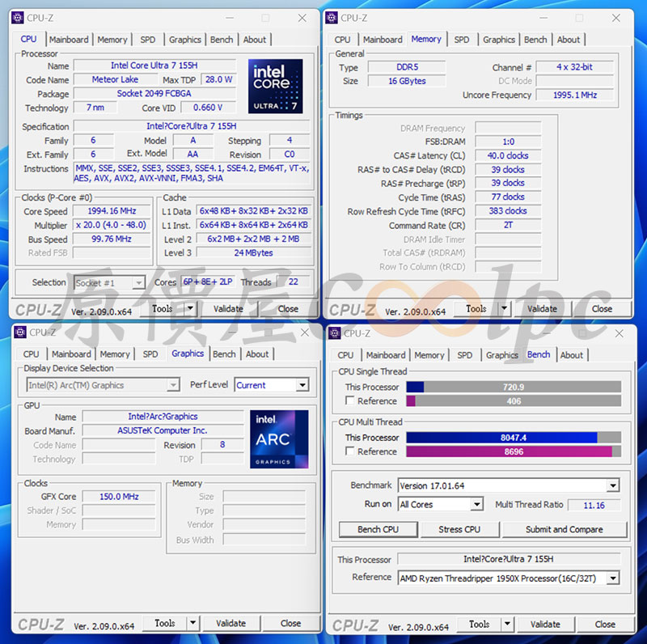
Task: Click the Tools button in the Graphics window
Action: 165,623
